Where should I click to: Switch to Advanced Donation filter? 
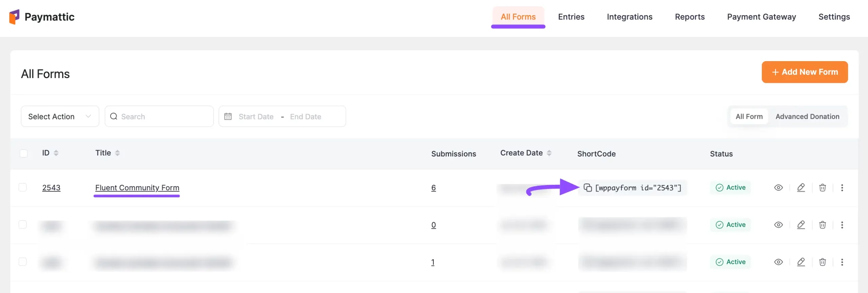(807, 116)
